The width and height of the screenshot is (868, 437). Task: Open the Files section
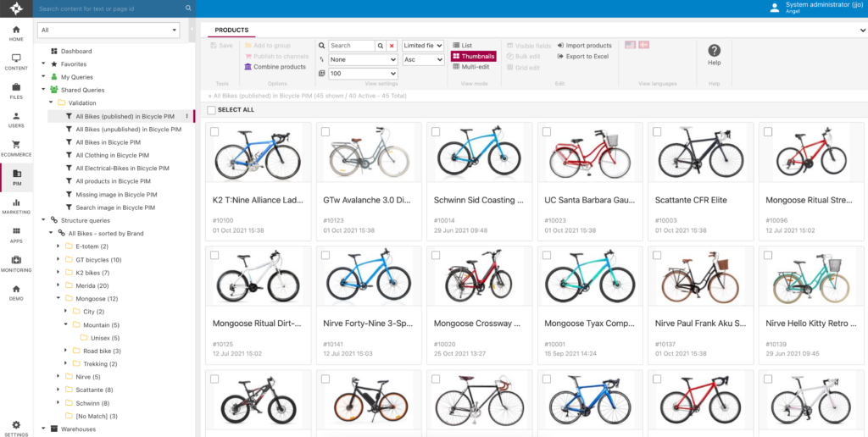(x=16, y=91)
